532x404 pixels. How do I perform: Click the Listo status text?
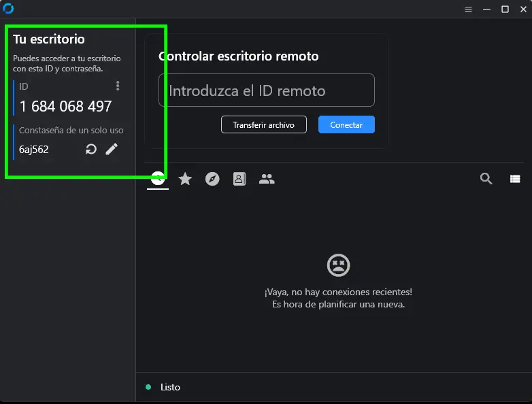[x=170, y=387]
